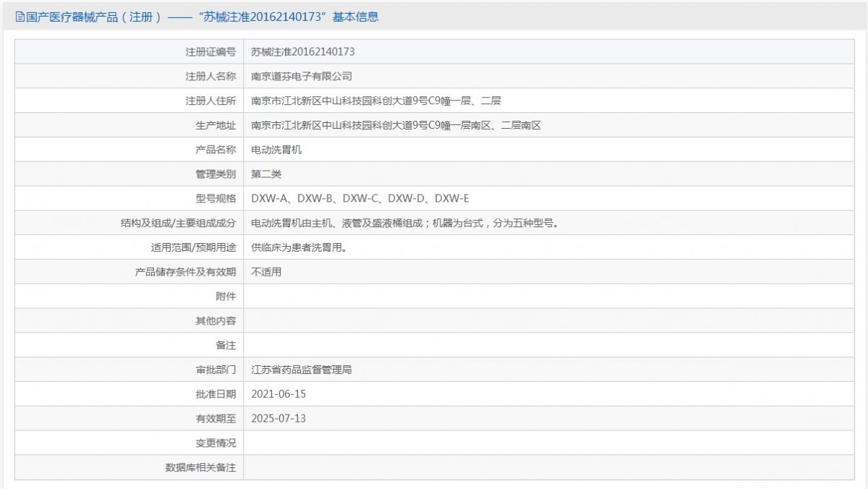Select the label 数据库相关备注
Image resolution: width=868 pixels, height=489 pixels.
point(201,468)
